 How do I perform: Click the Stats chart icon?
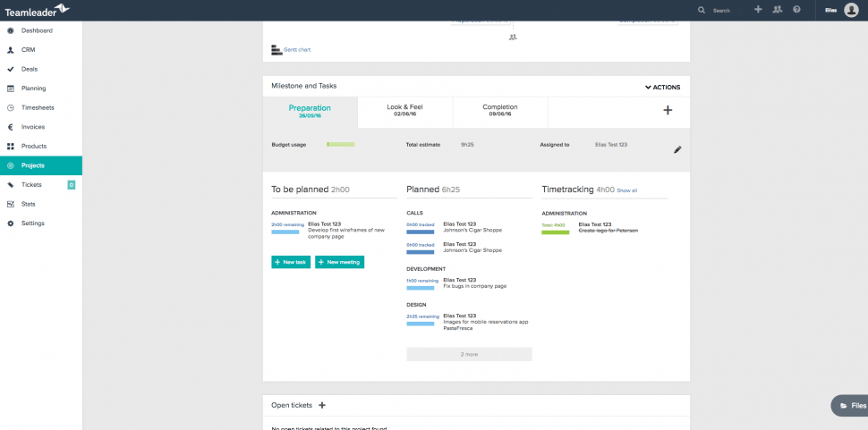(10, 204)
